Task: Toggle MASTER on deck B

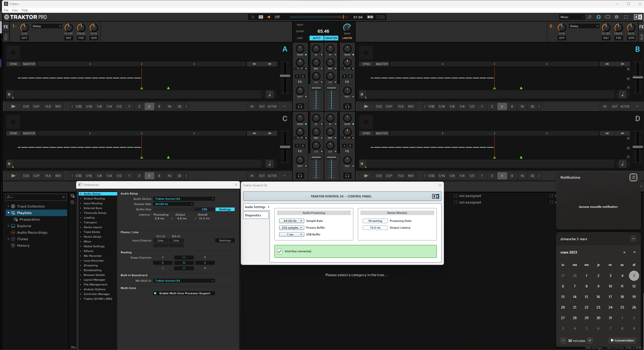Action: coord(382,64)
